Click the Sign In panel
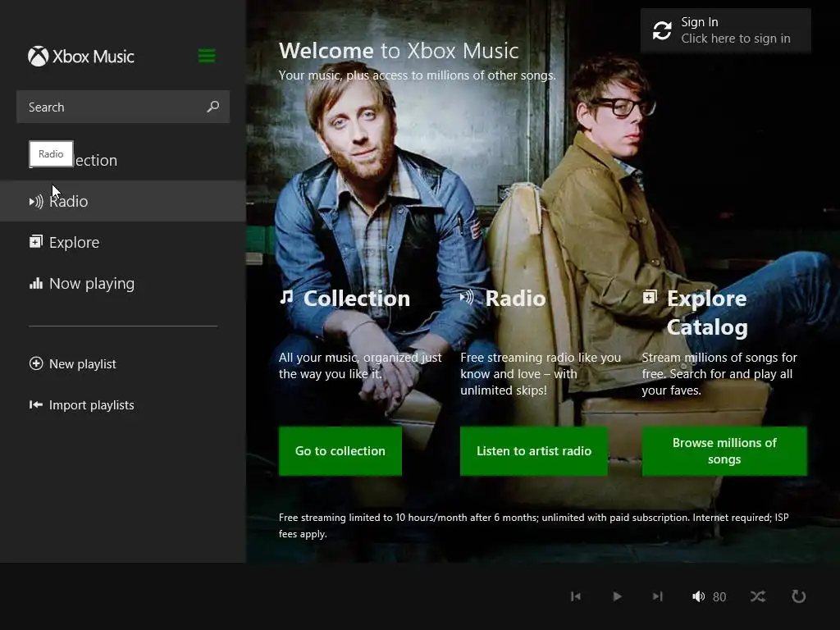Image resolution: width=840 pixels, height=630 pixels. pos(725,30)
